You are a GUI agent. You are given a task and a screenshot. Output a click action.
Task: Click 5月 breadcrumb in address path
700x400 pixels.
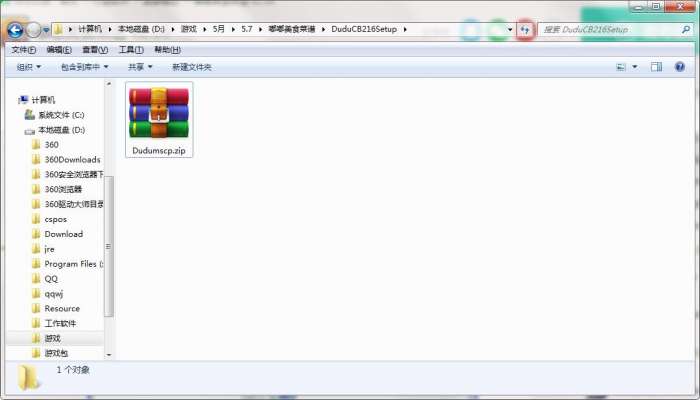[219, 29]
